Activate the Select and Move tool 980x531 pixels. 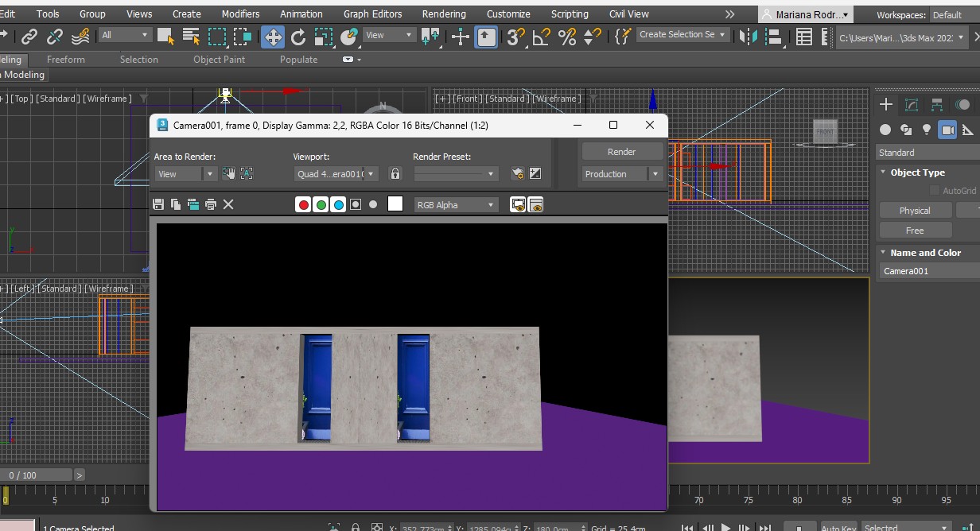[x=272, y=37]
